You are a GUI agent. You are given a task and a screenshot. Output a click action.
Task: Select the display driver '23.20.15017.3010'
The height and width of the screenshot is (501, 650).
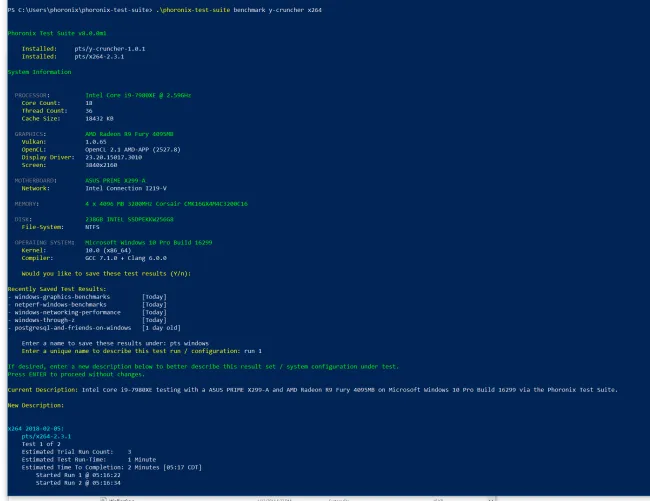coord(114,157)
